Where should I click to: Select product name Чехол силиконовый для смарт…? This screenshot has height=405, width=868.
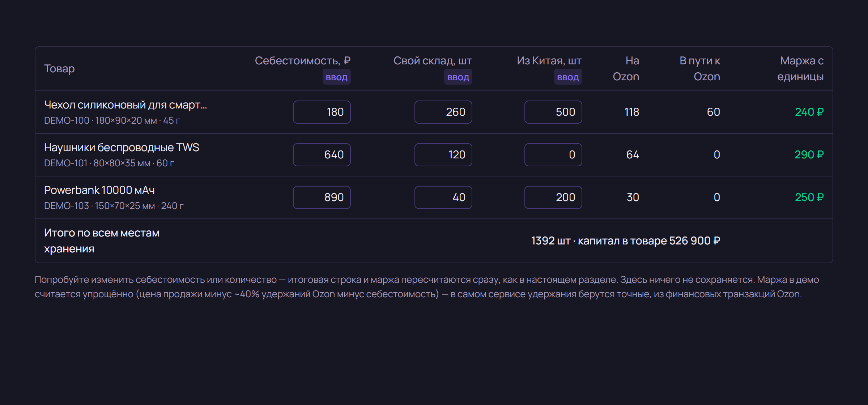[125, 105]
